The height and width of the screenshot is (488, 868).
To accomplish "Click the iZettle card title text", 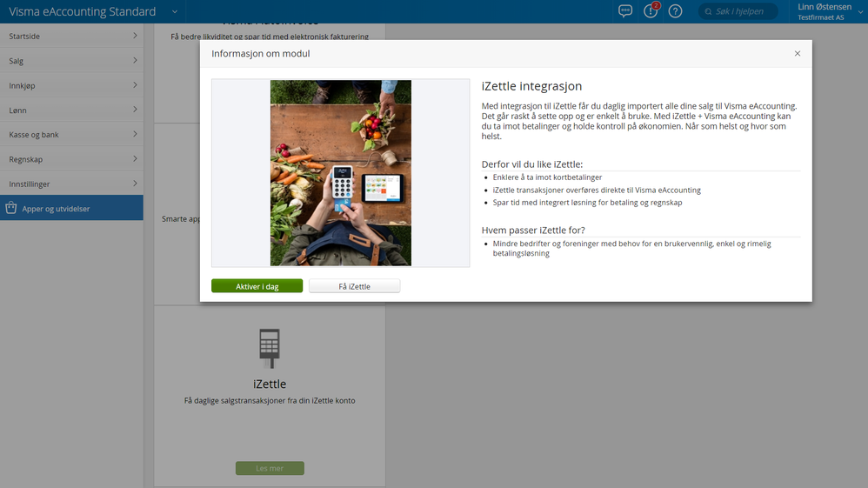I will click(x=270, y=384).
